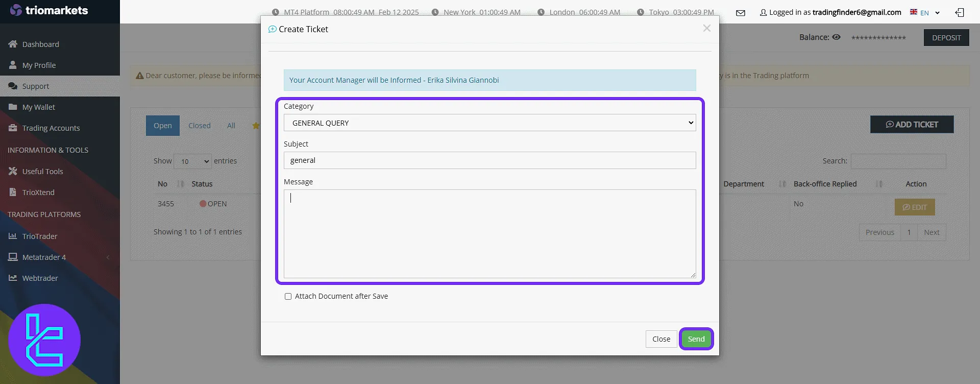980x384 pixels.
Task: Click the Metatrader 4 laptop icon
Action: pos(13,257)
